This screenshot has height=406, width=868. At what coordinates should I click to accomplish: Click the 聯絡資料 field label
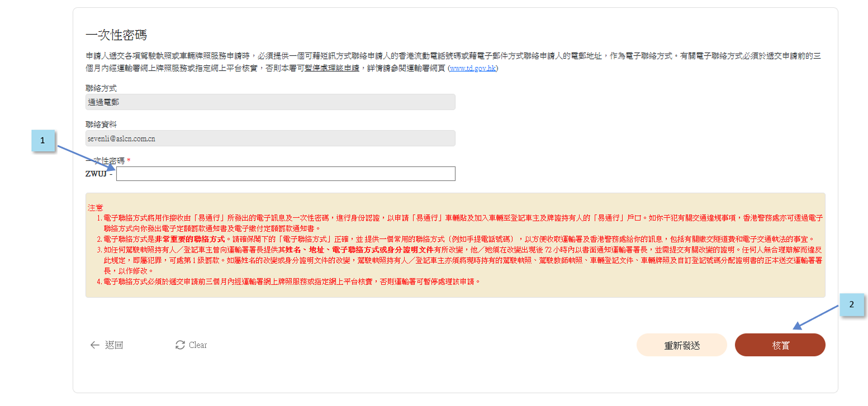101,125
